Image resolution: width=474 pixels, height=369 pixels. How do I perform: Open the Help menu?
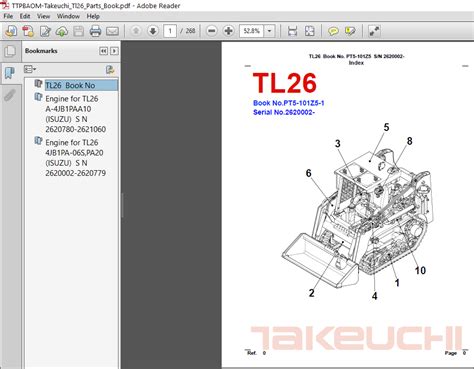tap(93, 16)
